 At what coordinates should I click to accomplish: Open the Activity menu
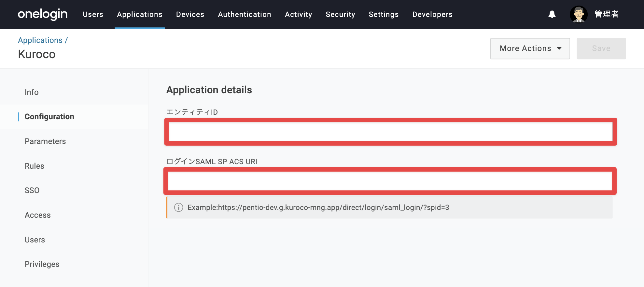click(x=299, y=14)
